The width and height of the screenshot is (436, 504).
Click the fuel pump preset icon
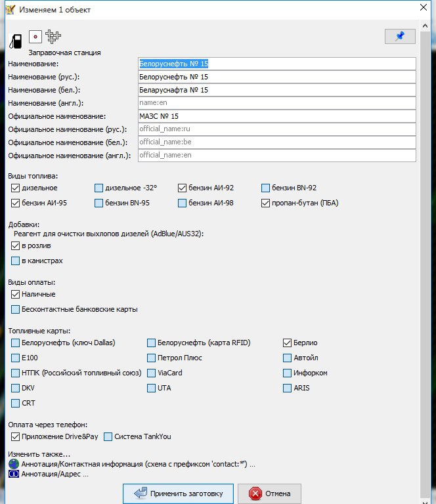pos(16,41)
